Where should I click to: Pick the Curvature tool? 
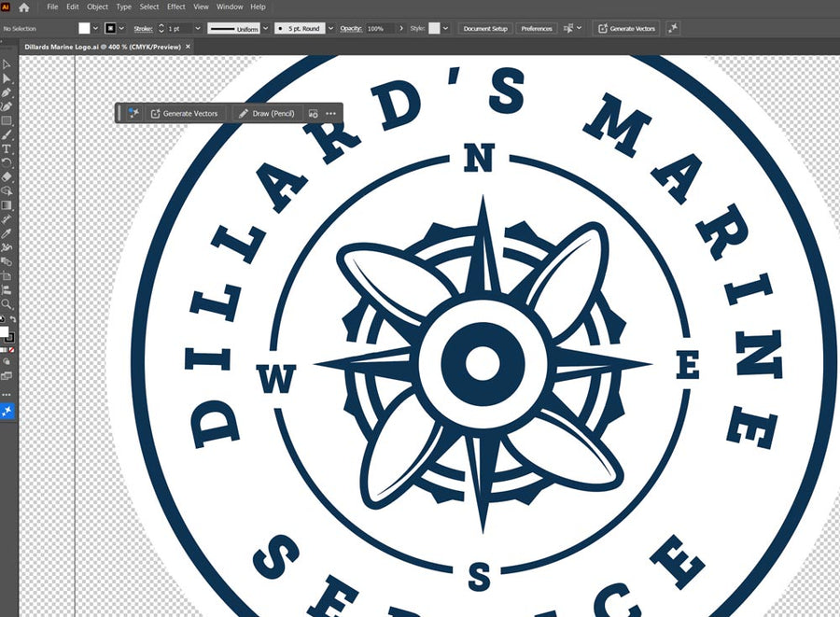7,106
